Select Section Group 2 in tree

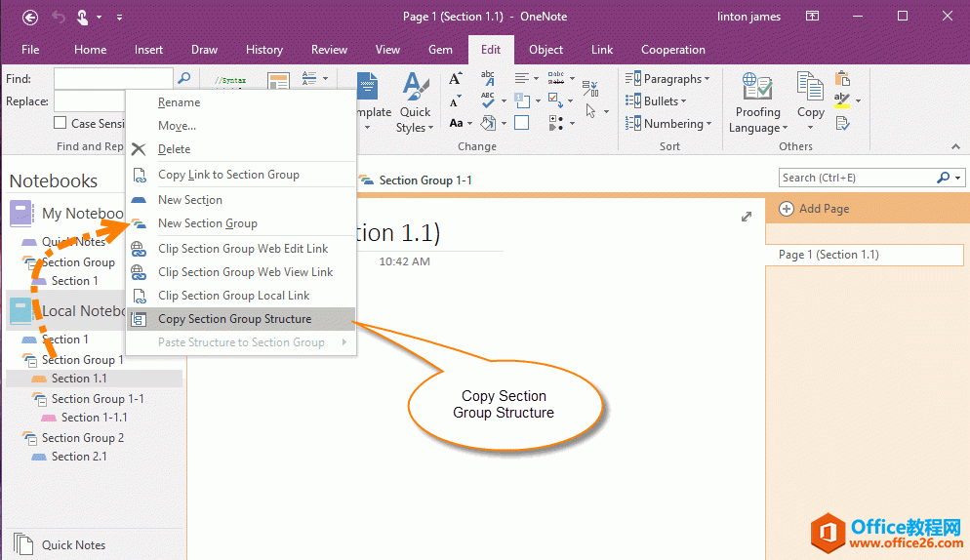(82, 437)
